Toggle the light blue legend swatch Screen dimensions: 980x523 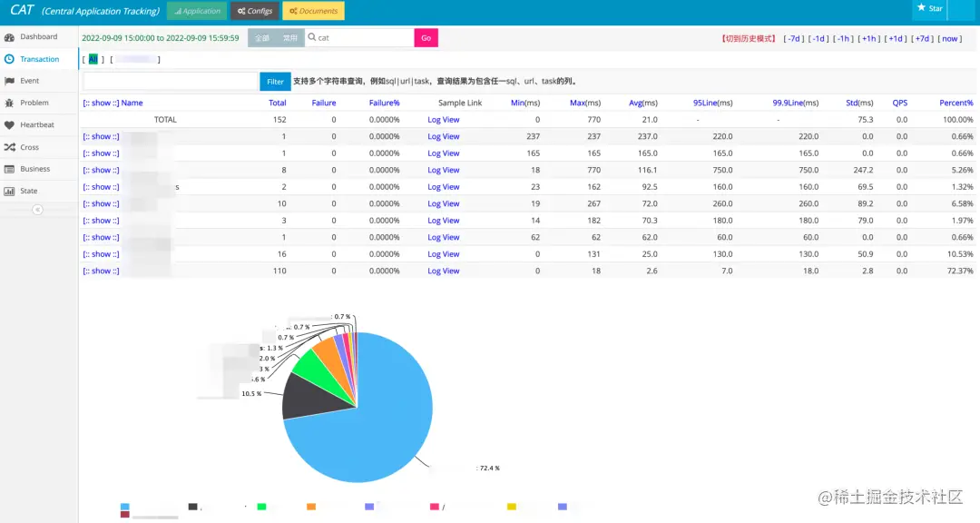pyautogui.click(x=125, y=507)
